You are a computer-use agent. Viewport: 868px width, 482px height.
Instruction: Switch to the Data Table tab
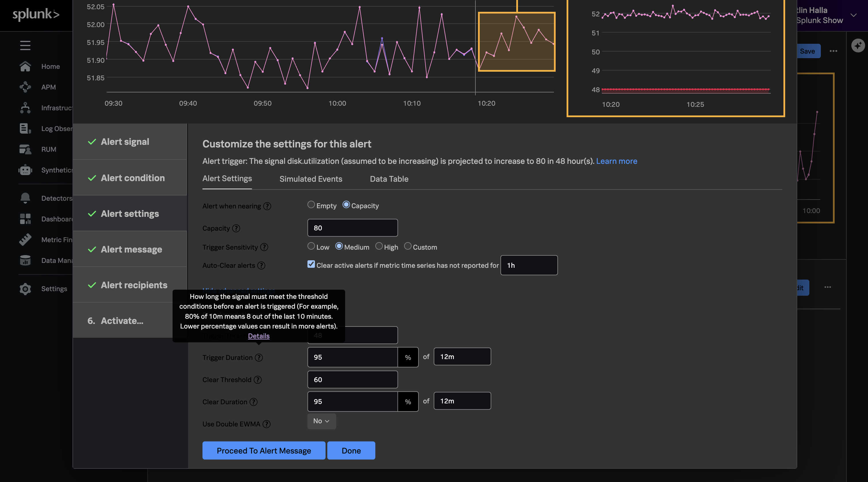coord(389,179)
